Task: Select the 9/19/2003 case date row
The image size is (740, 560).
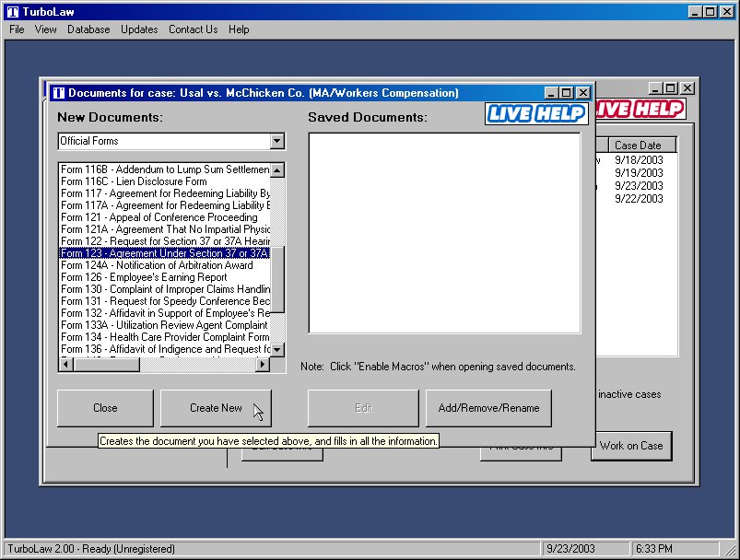Action: pos(639,173)
